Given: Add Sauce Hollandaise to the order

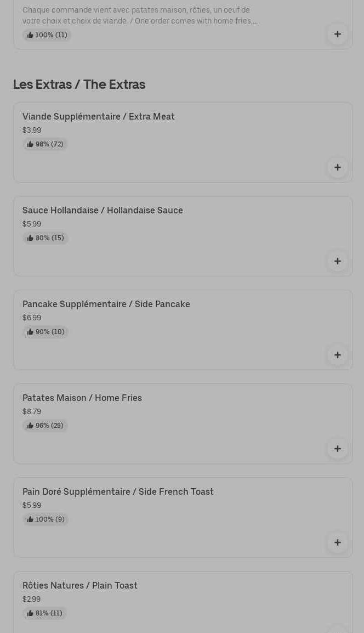Looking at the screenshot, I should (337, 261).
